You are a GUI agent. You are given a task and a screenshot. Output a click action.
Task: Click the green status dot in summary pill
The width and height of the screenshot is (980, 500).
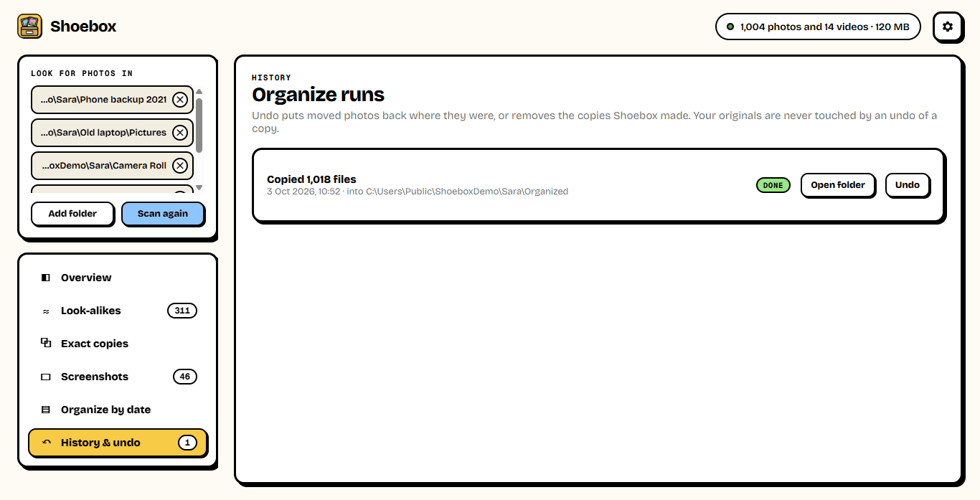[730, 27]
